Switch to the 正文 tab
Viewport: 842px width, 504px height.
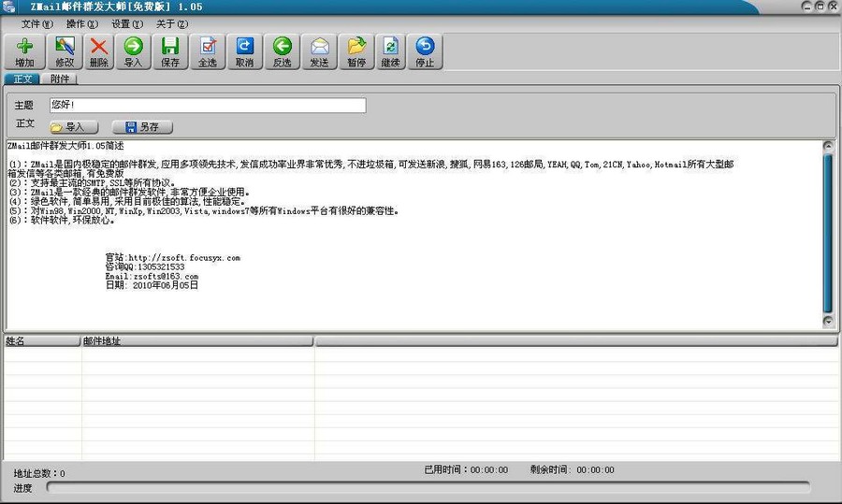click(x=22, y=79)
